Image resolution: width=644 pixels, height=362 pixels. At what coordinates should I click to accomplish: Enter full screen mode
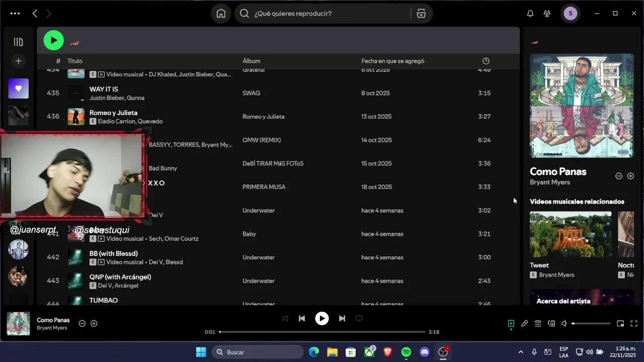[x=634, y=324]
